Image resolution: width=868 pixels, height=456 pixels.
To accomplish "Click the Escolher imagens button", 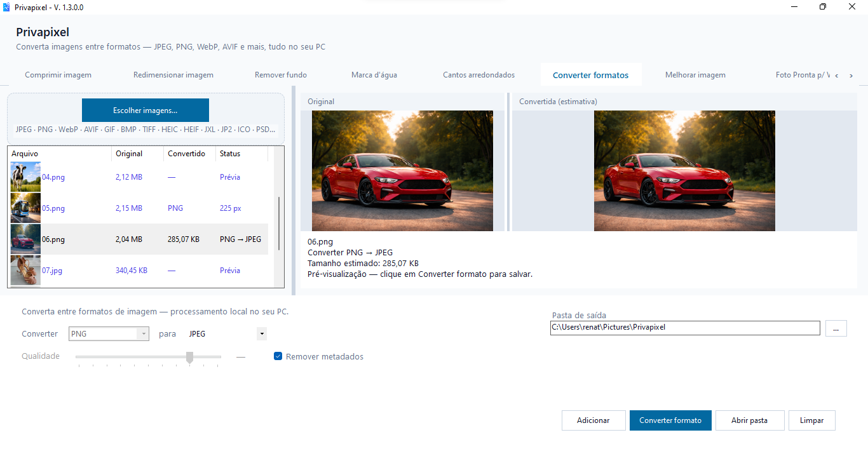I will coord(146,110).
